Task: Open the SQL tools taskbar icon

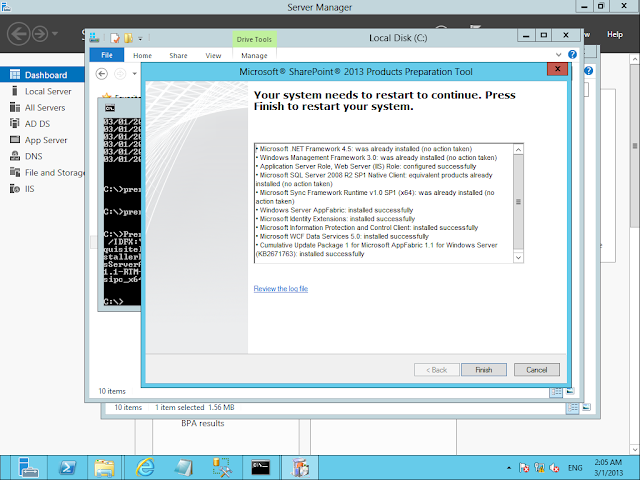Action: click(x=222, y=468)
